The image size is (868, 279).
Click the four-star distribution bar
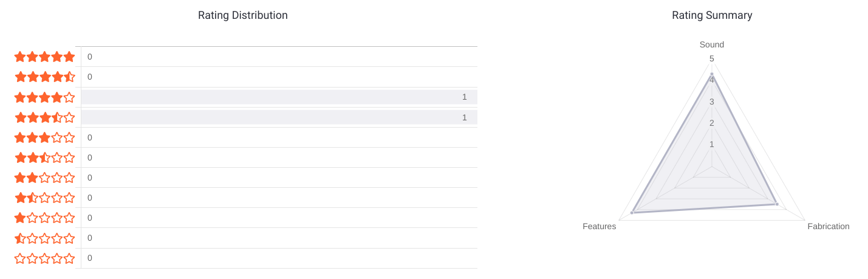point(279,97)
